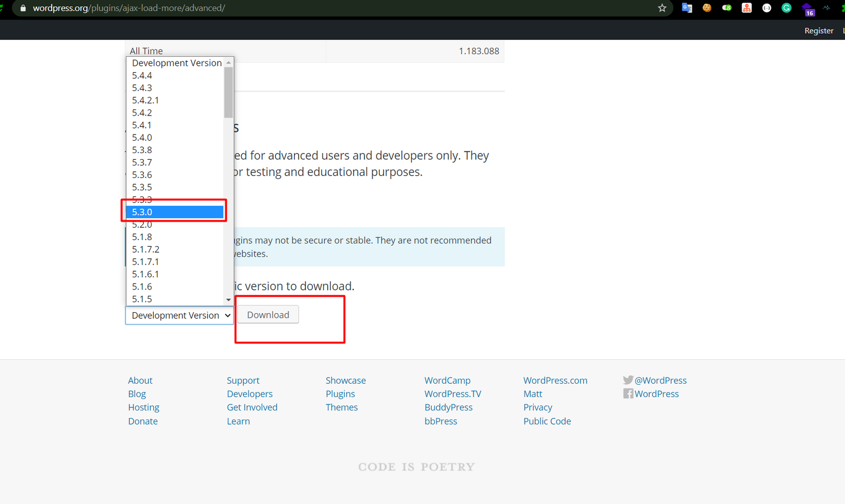Pick version 5.4.2.1 in the dropdown
The height and width of the screenshot is (504, 845).
(x=175, y=100)
